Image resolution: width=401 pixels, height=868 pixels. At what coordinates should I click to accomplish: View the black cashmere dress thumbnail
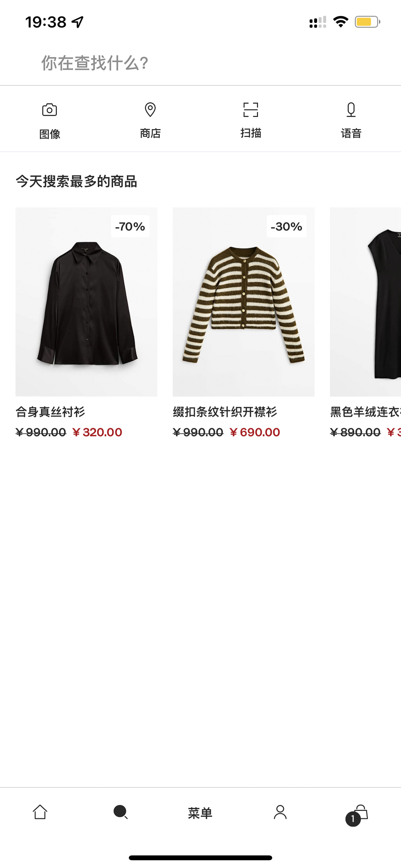[366, 302]
